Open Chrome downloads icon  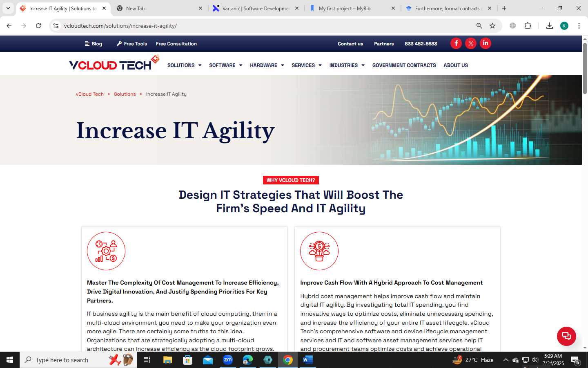(550, 26)
